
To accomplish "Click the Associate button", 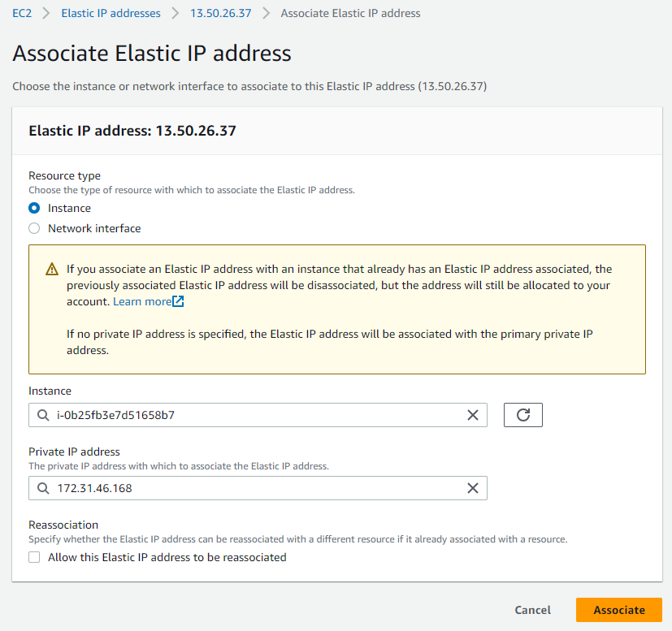I will [618, 610].
